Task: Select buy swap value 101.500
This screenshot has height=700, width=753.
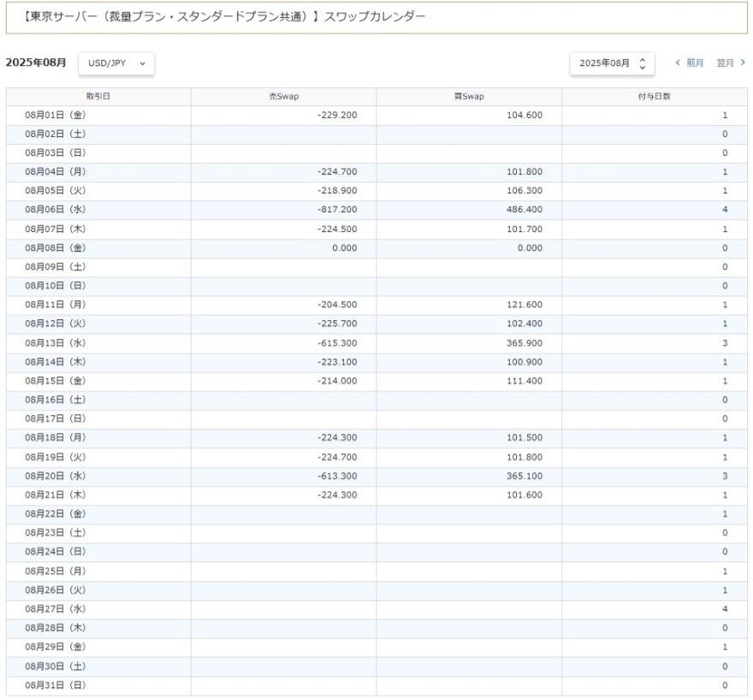Action: [525, 438]
